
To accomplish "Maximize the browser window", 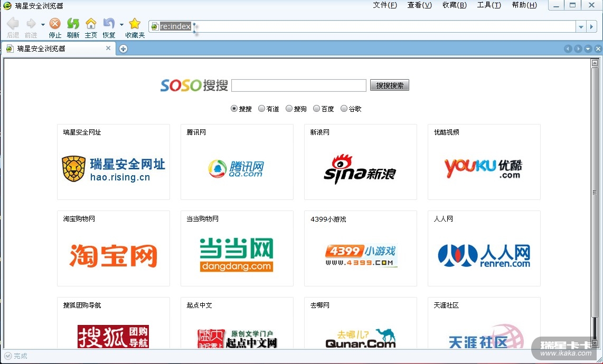I will (x=572, y=5).
